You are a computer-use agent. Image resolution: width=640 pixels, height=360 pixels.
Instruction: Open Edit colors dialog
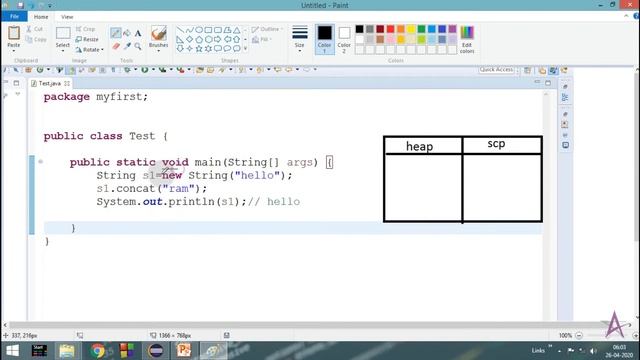[467, 40]
